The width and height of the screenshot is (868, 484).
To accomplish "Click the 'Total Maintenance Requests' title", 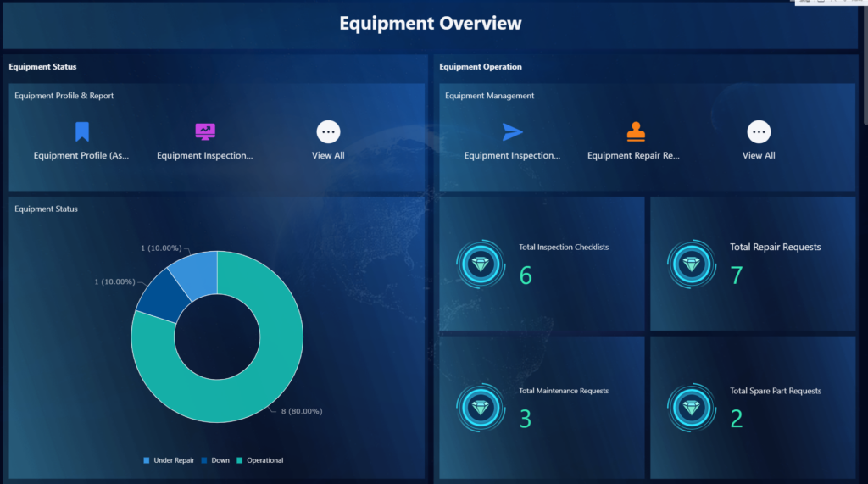I will point(564,391).
